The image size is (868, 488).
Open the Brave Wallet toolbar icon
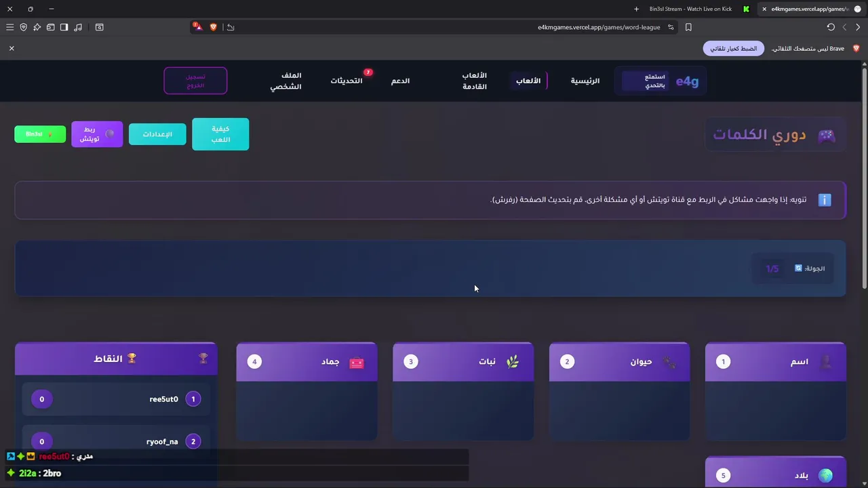[50, 27]
